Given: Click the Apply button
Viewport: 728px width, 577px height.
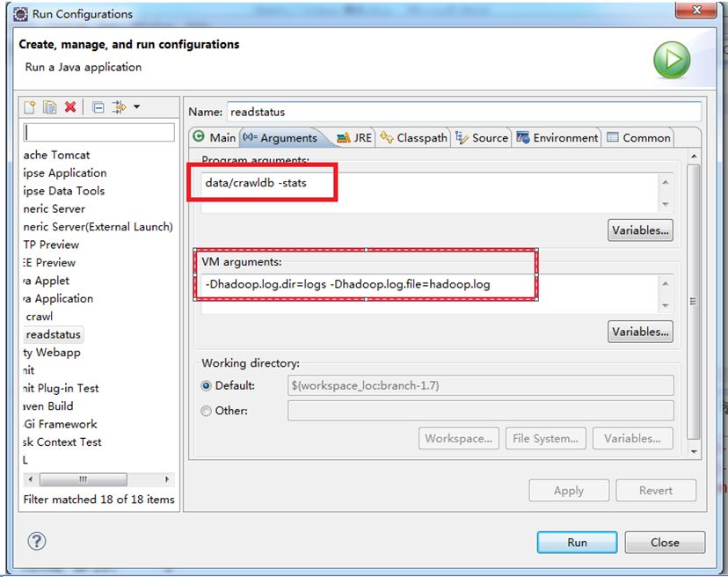Looking at the screenshot, I should [569, 491].
